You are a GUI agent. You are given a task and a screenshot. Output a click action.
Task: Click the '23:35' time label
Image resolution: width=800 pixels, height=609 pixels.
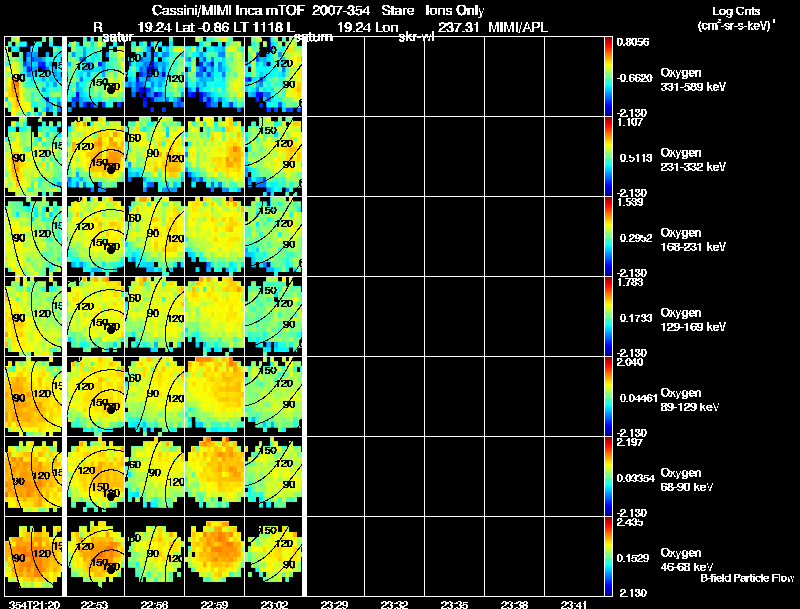point(454,605)
